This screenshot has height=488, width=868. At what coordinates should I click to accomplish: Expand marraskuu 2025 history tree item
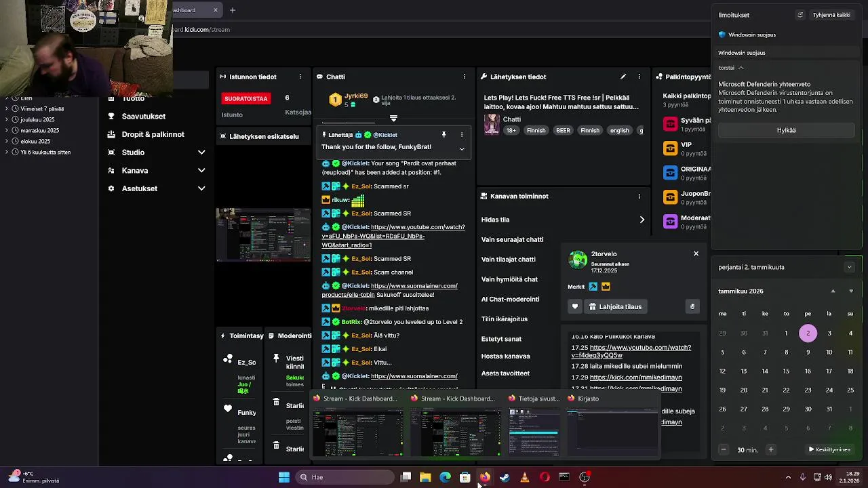coord(7,130)
